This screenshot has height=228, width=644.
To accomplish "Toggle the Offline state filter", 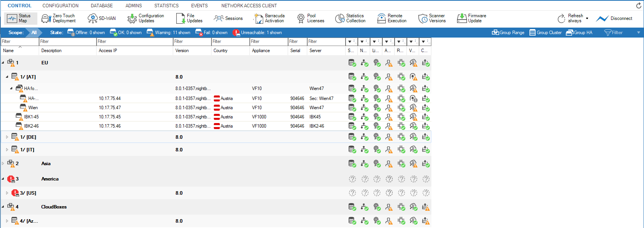I will pyautogui.click(x=86, y=33).
